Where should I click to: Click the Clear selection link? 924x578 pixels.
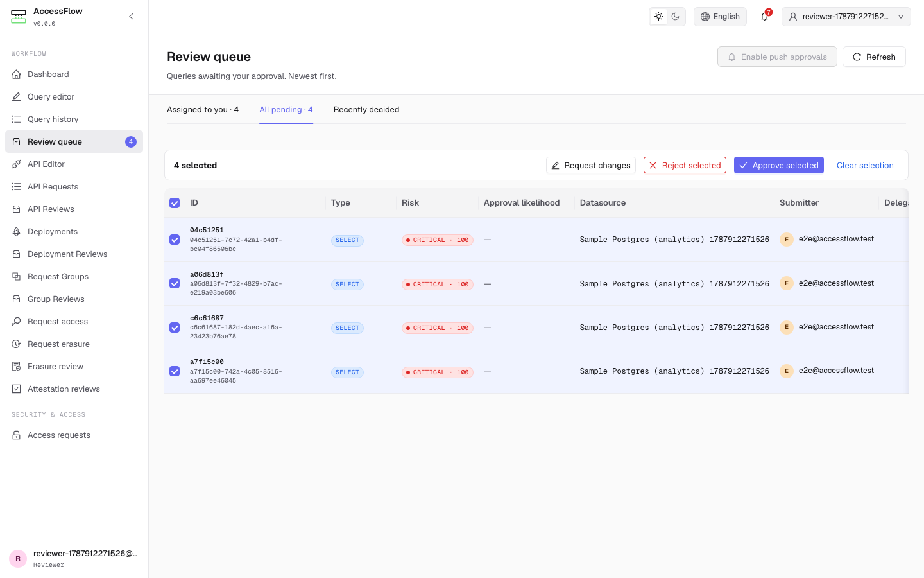pos(865,165)
